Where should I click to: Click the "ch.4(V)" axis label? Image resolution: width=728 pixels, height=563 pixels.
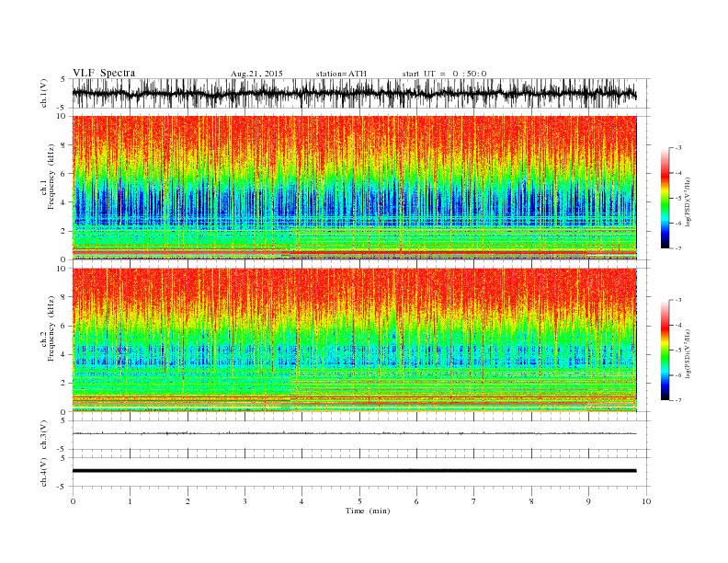coord(43,472)
